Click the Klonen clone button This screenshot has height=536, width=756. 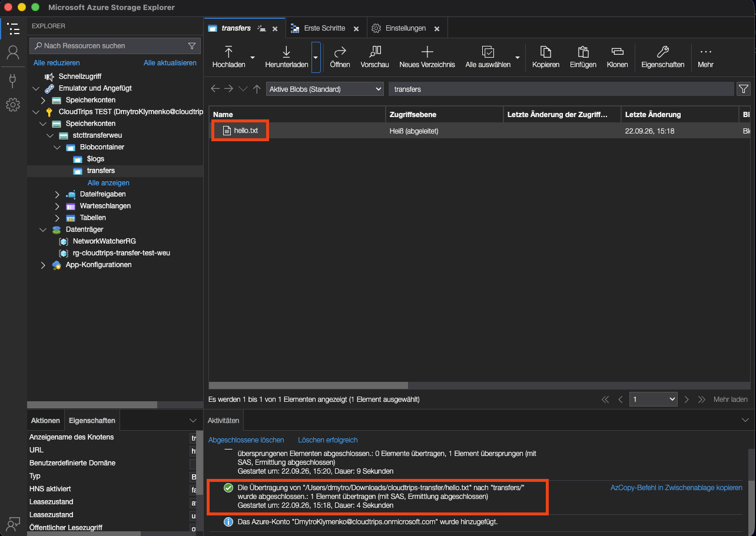617,57
